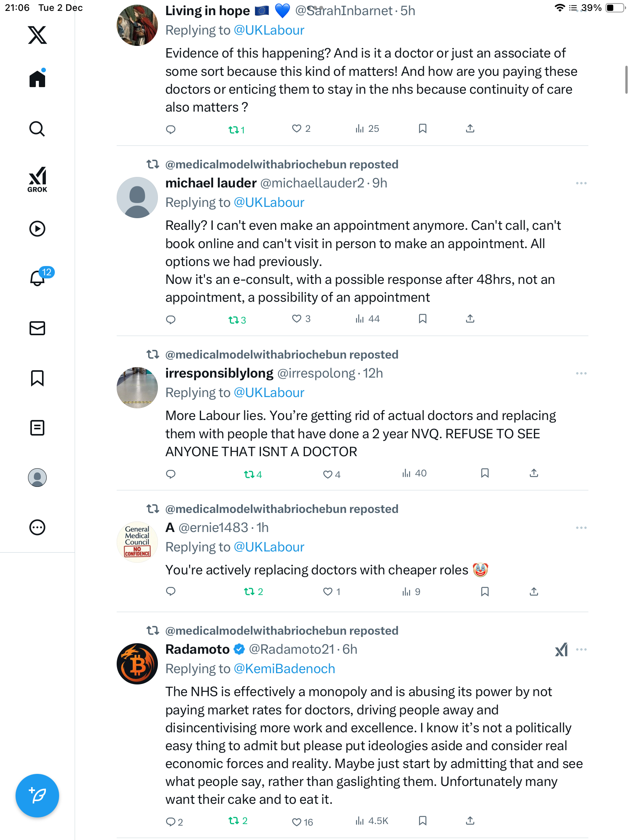This screenshot has height=840, width=630.
Task: Open @KemiBadenoch profile link
Action: [x=284, y=668]
